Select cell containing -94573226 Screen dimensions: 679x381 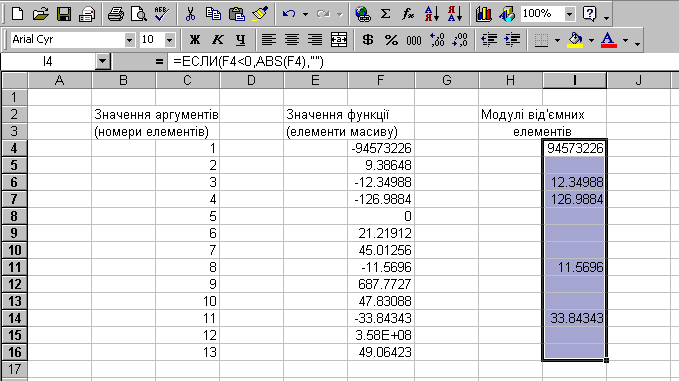(x=381, y=149)
